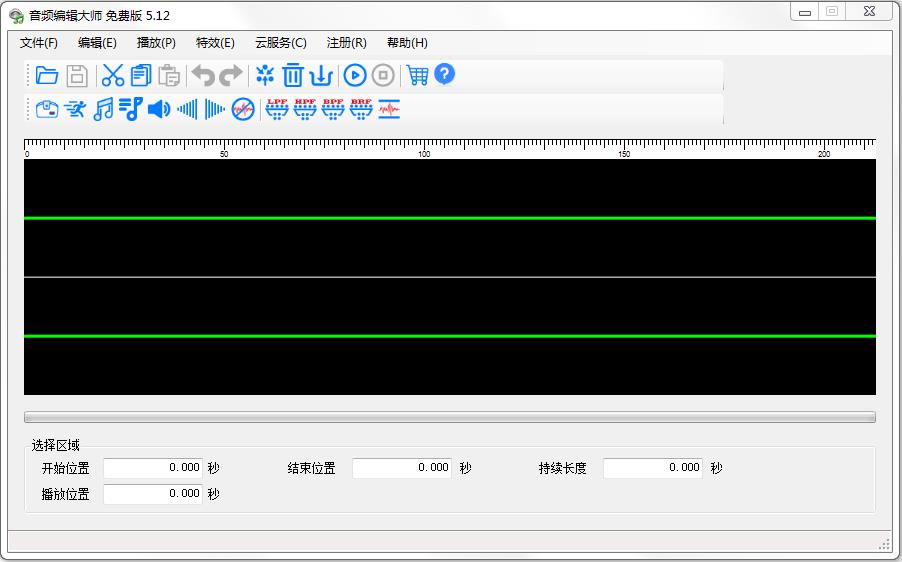Image resolution: width=902 pixels, height=562 pixels.
Task: Apply the HPF high-pass filter
Action: click(x=305, y=109)
